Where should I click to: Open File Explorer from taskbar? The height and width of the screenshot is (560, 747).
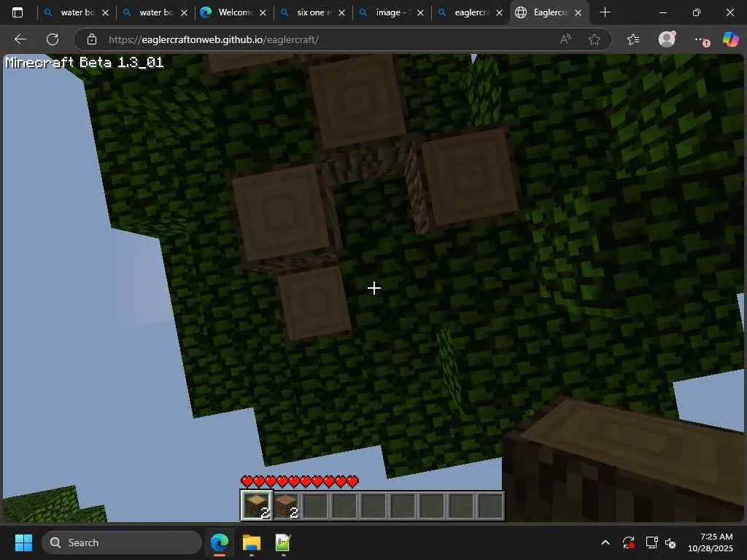click(x=252, y=542)
